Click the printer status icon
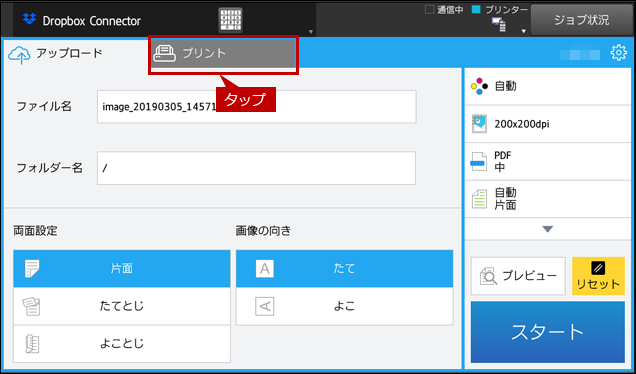 coord(499,25)
